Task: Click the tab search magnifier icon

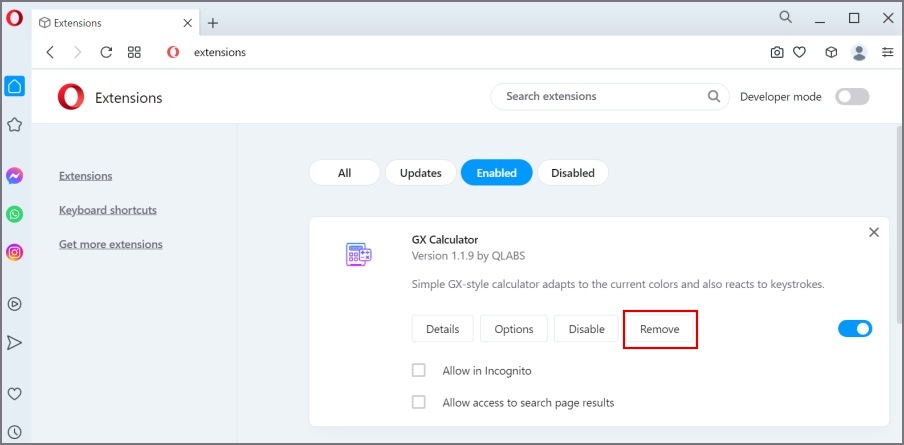Action: (785, 17)
